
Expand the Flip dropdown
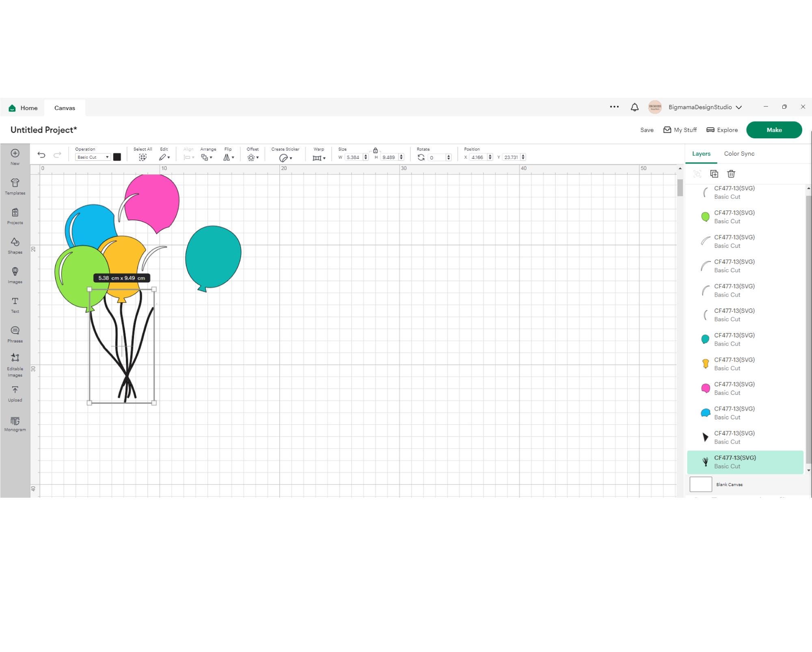click(x=229, y=157)
